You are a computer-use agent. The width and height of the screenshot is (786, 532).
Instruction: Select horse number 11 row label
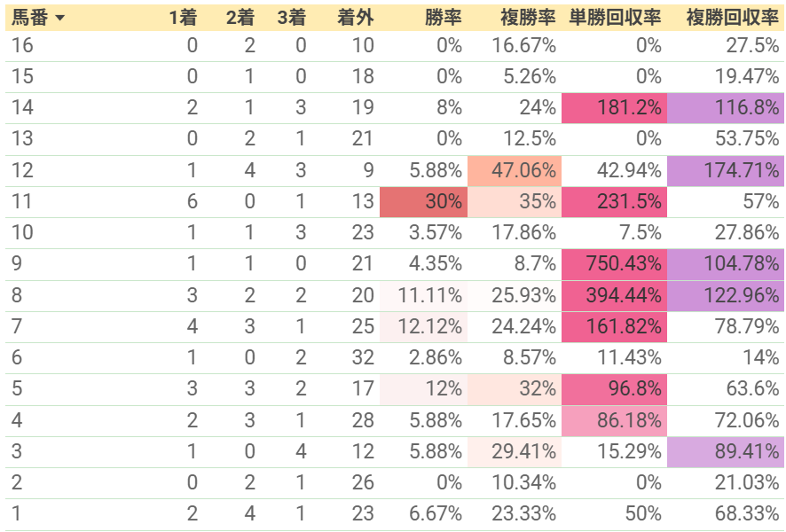point(22,202)
